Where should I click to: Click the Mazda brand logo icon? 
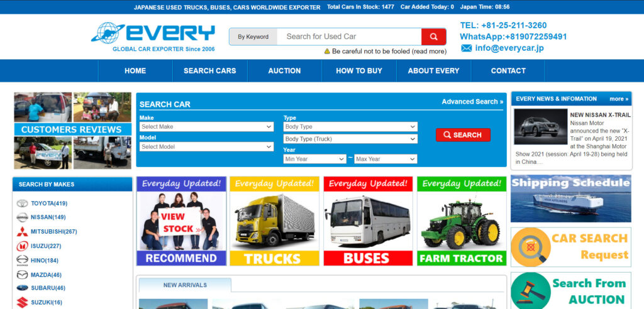22,275
